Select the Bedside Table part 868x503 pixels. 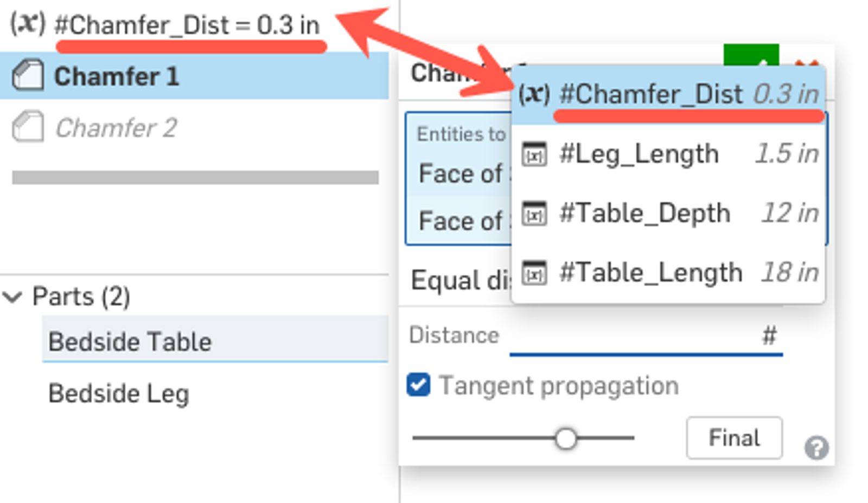pos(130,342)
